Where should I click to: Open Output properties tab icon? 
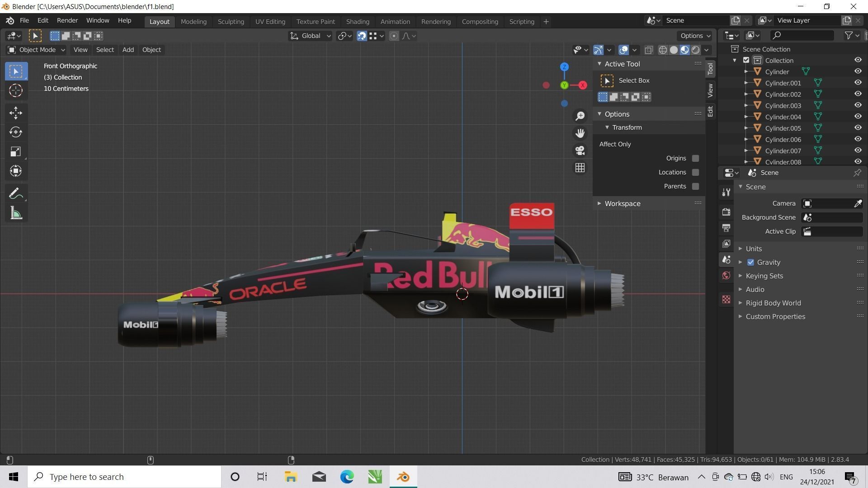click(726, 228)
